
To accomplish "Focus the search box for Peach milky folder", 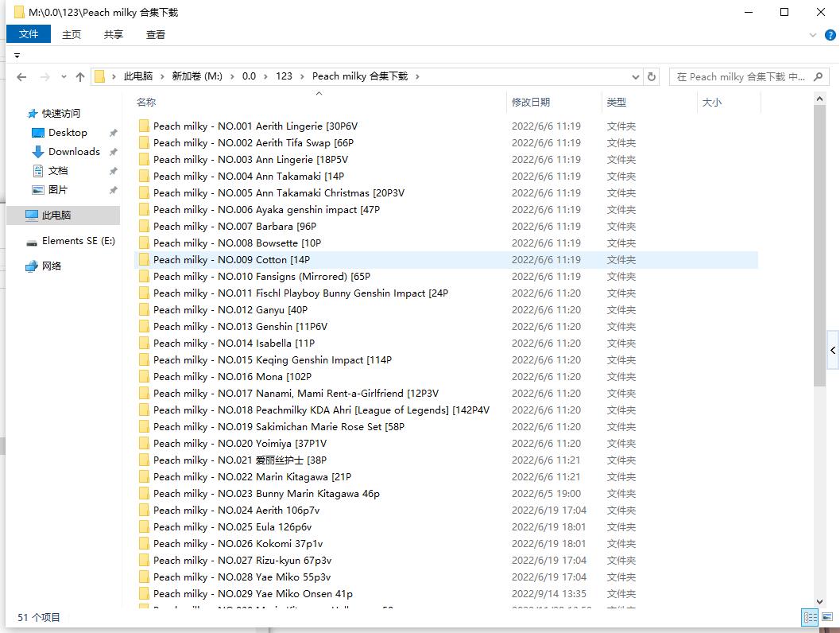I will 741,77.
